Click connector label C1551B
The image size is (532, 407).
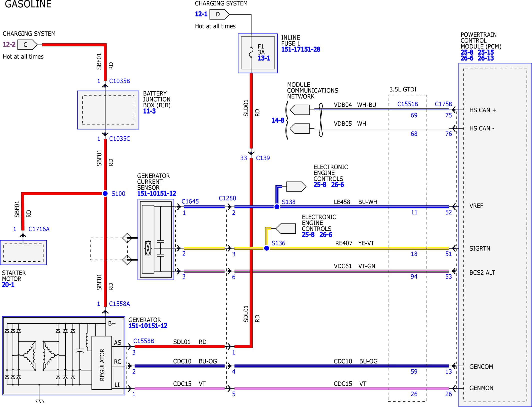408,104
